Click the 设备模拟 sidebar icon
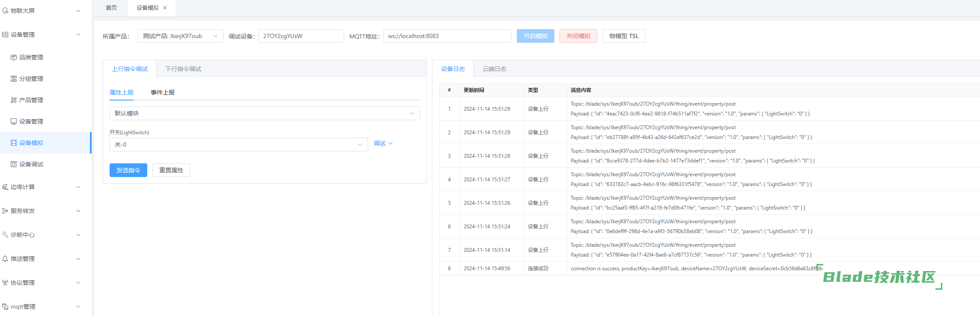The height and width of the screenshot is (316, 980). coord(14,143)
